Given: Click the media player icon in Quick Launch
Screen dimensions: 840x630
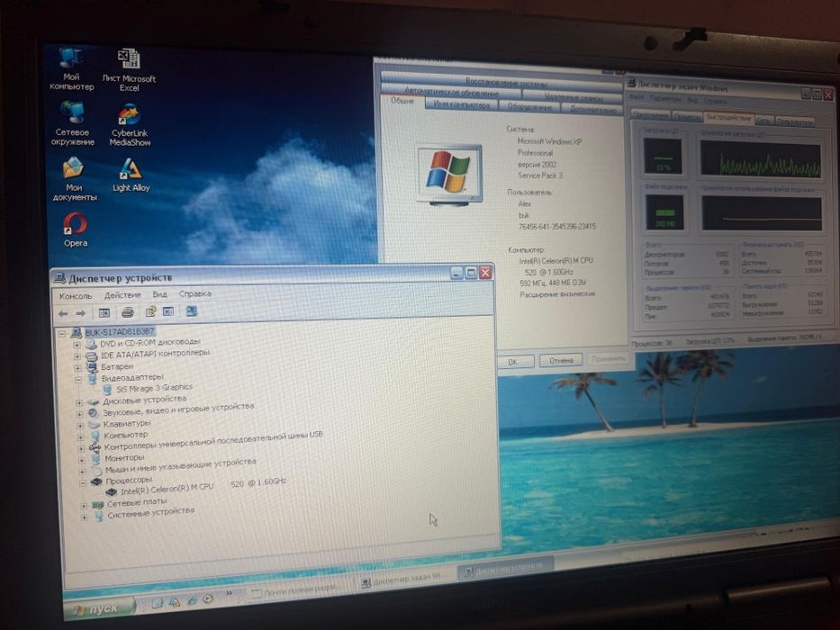Looking at the screenshot, I should coord(208,598).
